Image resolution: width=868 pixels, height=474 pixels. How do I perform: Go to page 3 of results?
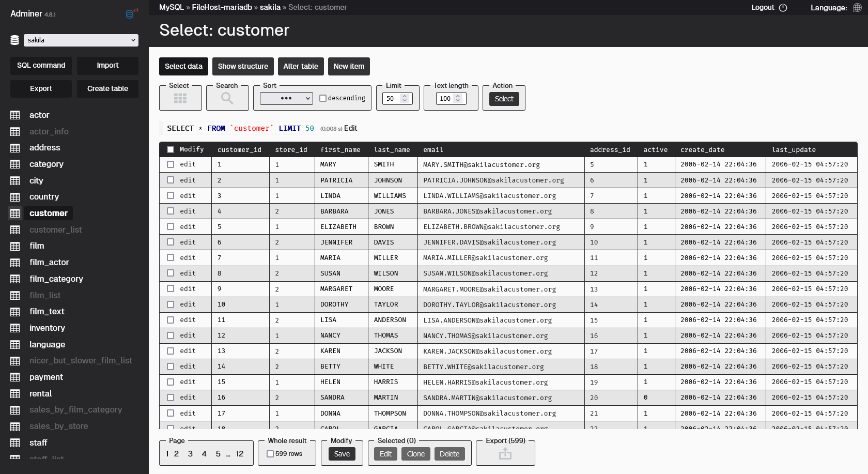(x=190, y=454)
